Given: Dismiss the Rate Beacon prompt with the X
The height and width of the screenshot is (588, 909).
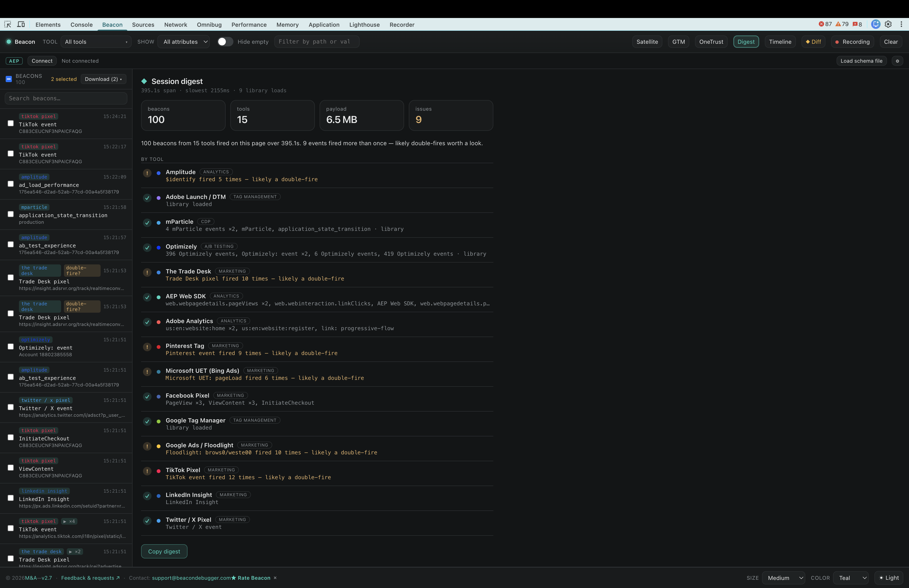Looking at the screenshot, I should 275,578.
